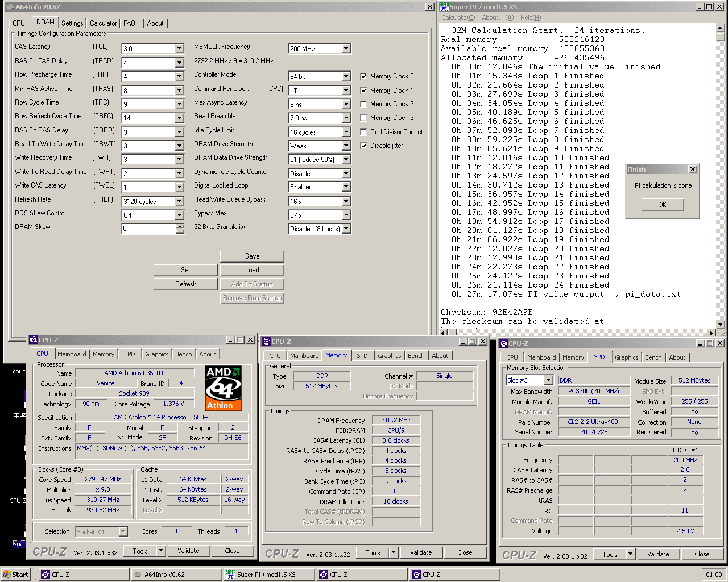The height and width of the screenshot is (582, 728).
Task: Switch to Super PI taskbar item
Action: (x=268, y=575)
